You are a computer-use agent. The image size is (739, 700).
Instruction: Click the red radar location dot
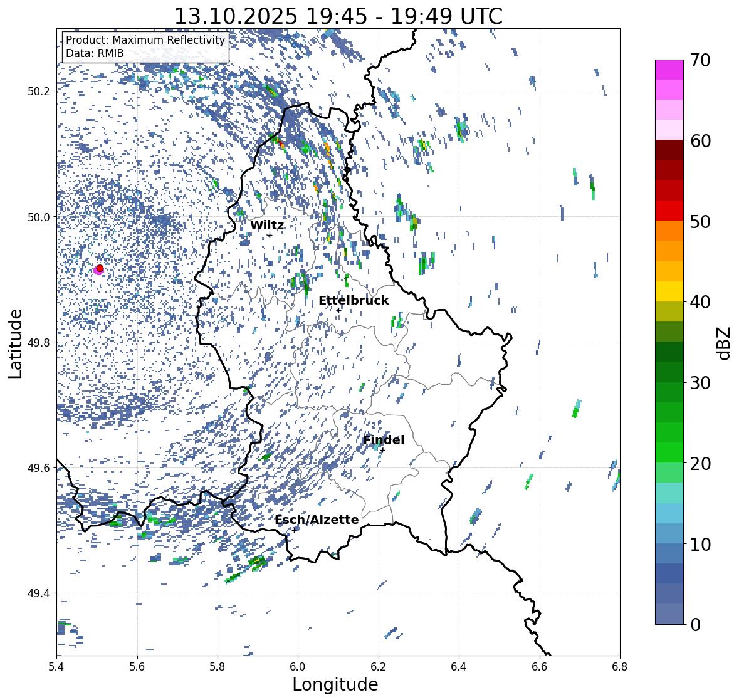tap(100, 268)
